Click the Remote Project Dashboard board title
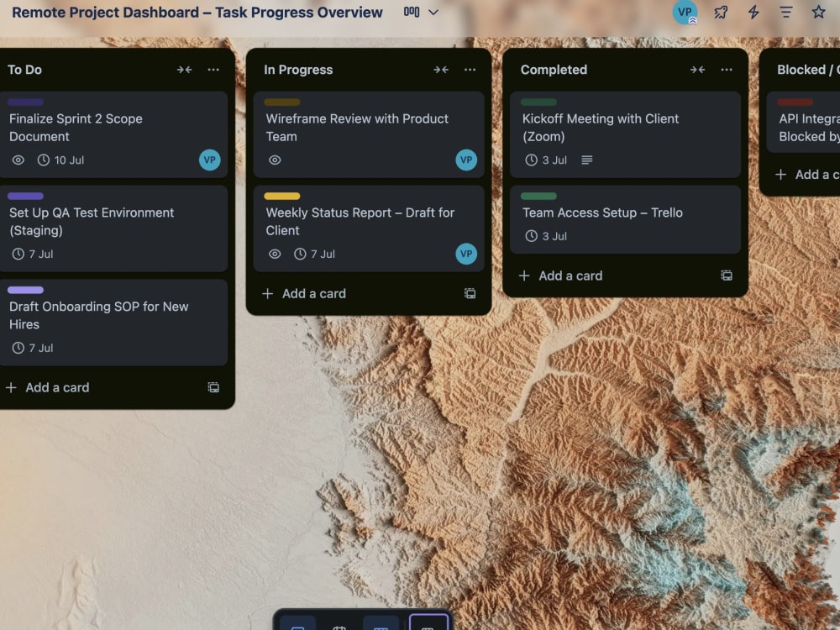The height and width of the screenshot is (630, 840). click(197, 12)
